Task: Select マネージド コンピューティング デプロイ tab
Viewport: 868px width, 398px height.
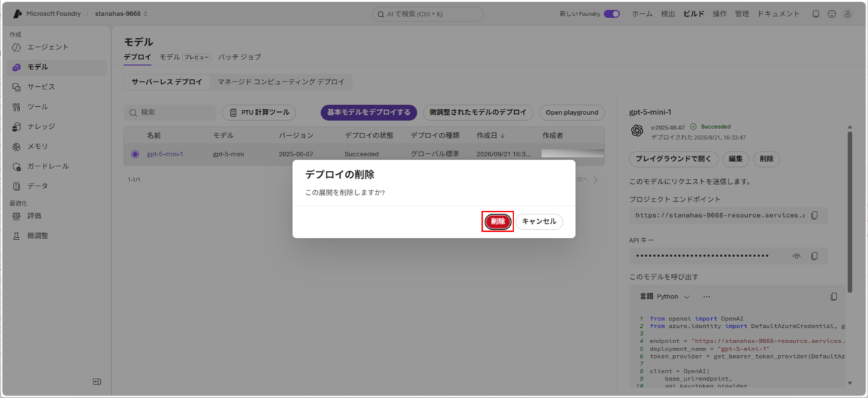Action: [x=281, y=81]
